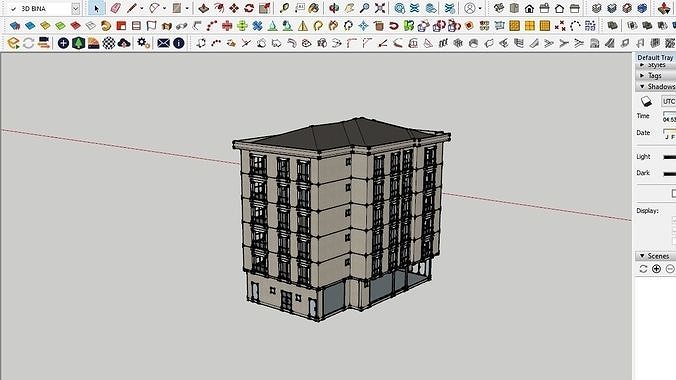Select the Tape Measure tool

coord(284,8)
